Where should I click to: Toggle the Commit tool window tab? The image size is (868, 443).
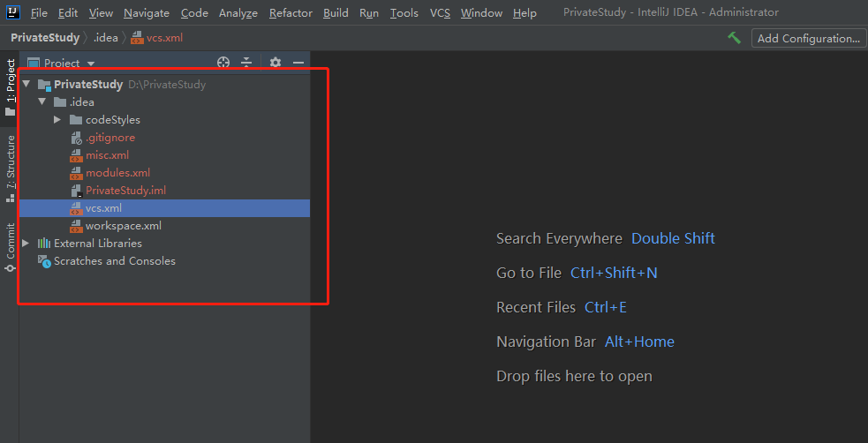point(11,245)
